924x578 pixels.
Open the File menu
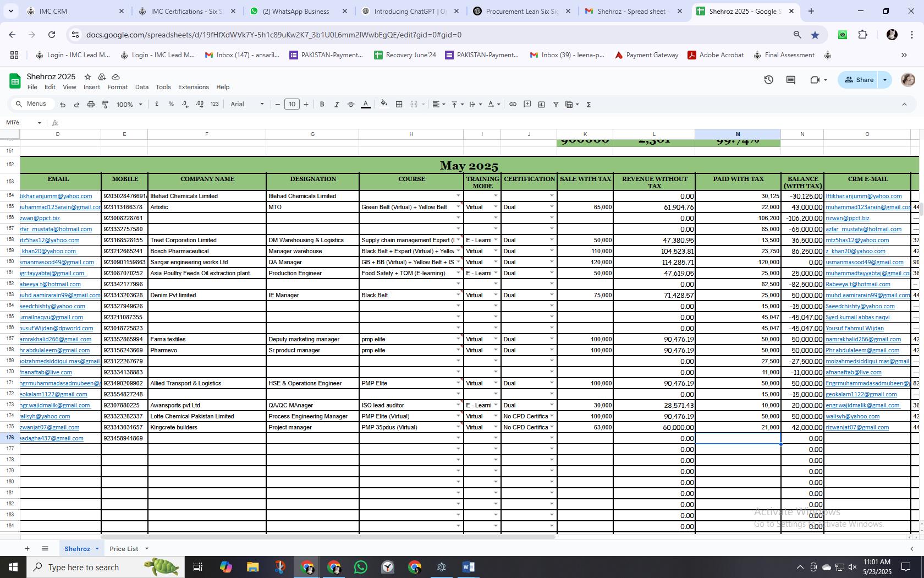tap(32, 87)
